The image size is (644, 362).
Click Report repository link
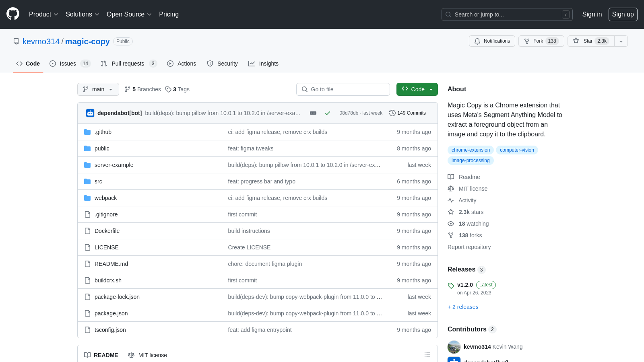pos(469,247)
